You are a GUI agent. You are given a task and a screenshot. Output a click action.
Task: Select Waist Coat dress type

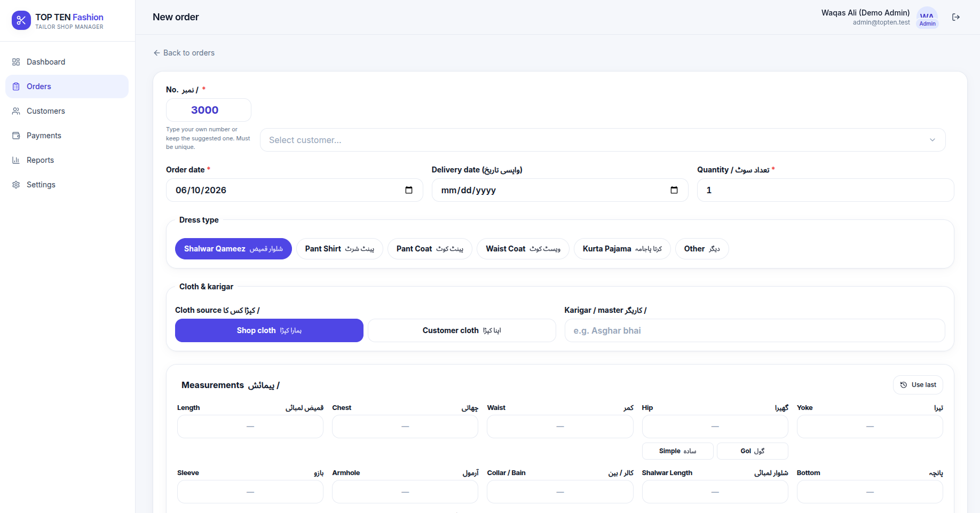click(523, 249)
